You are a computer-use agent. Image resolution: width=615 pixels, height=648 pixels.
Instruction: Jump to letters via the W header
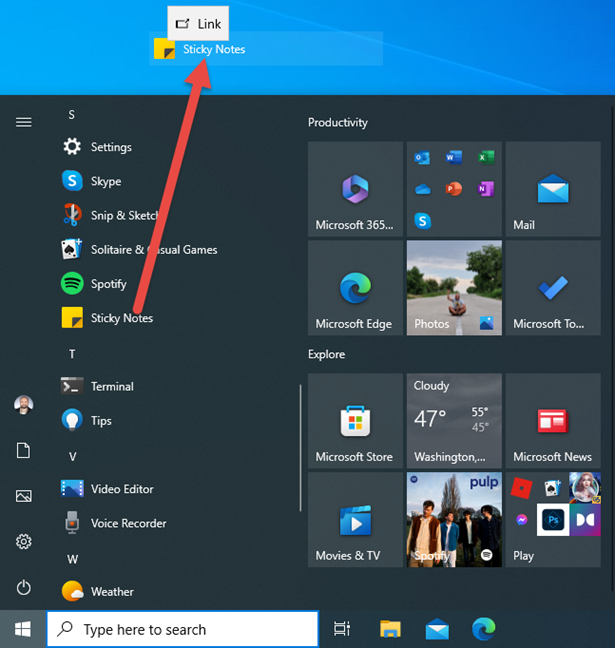point(72,559)
